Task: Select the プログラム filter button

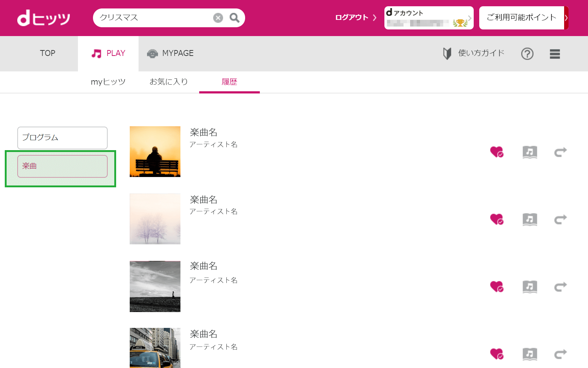Action: coord(62,138)
